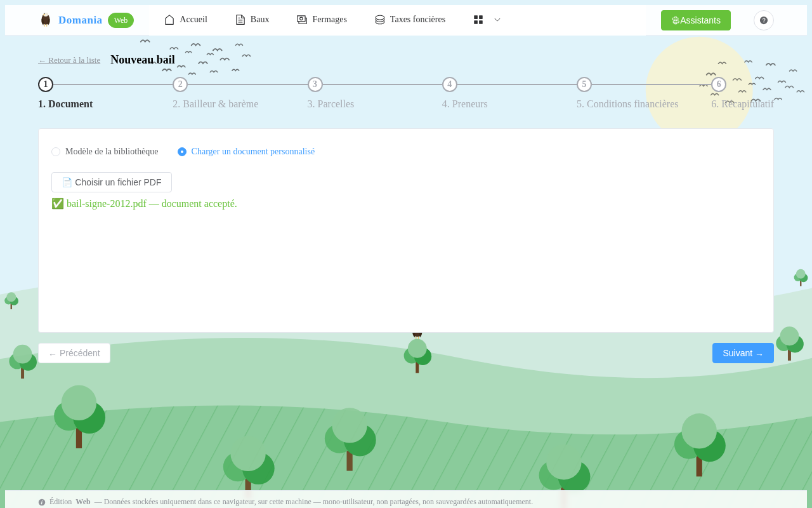The height and width of the screenshot is (508, 812).
Task: Click the 'bail-signe-2012.pdf — document accepté.' message
Action: [x=144, y=204]
